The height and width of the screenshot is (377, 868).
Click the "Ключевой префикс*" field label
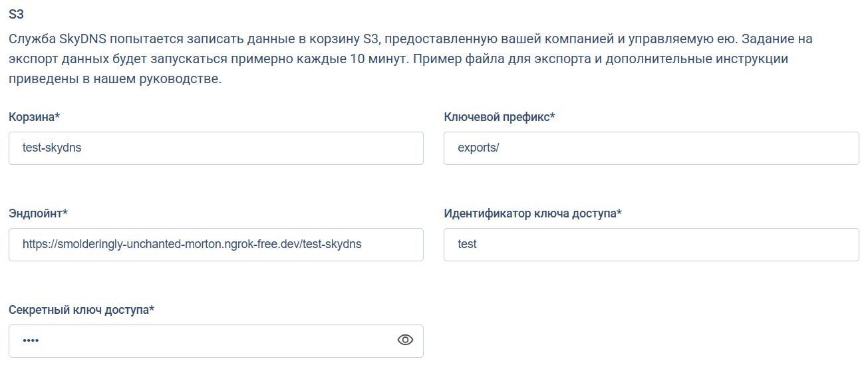(499, 117)
